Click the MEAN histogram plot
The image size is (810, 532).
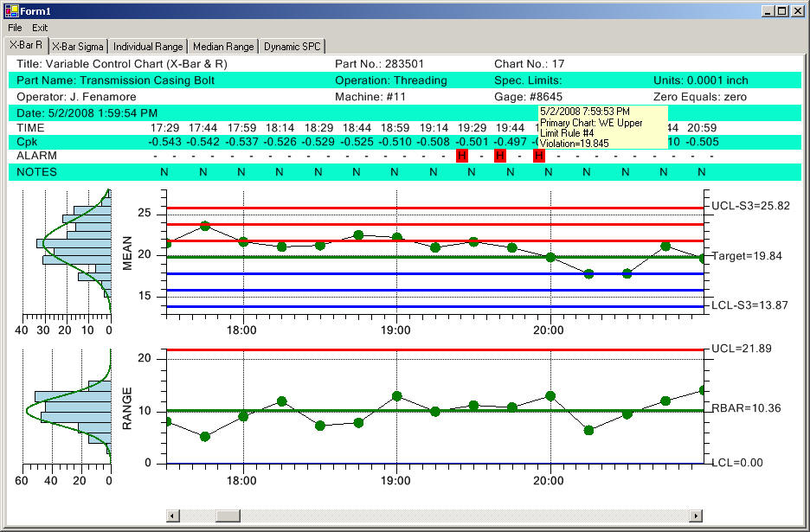[x=67, y=252]
